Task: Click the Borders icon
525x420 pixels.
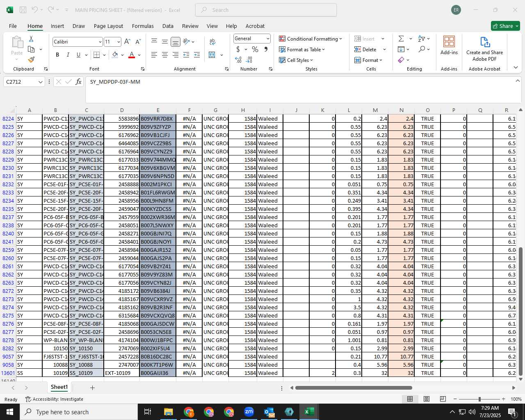Action: [x=97, y=55]
